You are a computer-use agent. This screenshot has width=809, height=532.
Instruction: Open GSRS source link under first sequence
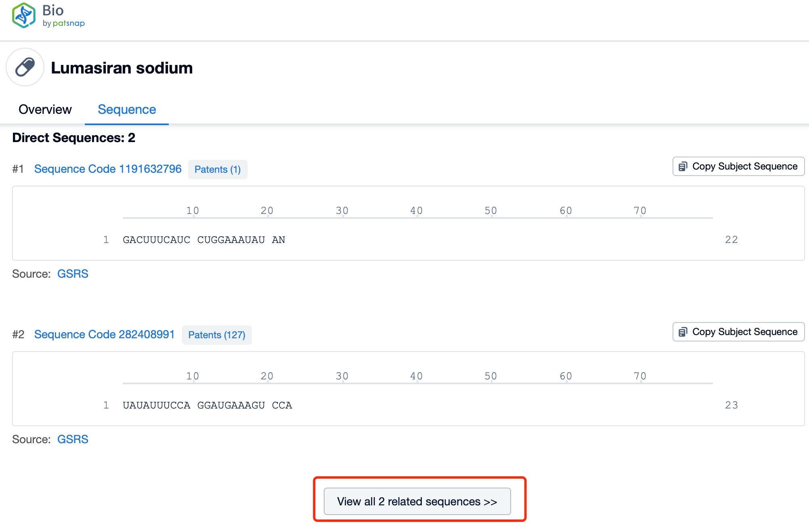pos(73,274)
